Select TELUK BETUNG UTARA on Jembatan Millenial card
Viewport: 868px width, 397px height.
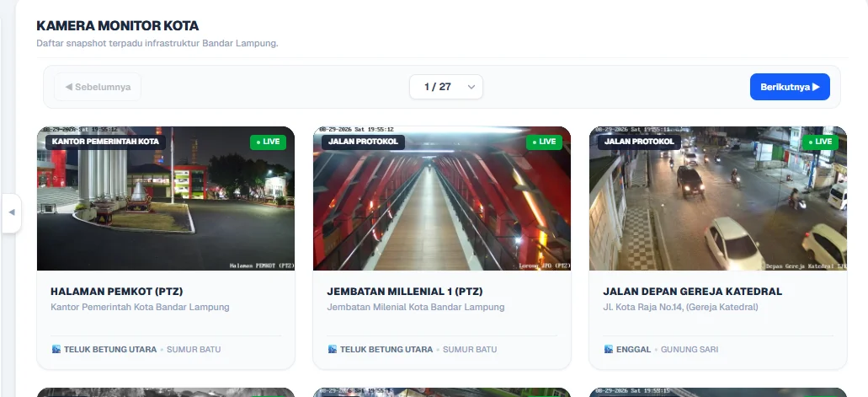pos(386,350)
